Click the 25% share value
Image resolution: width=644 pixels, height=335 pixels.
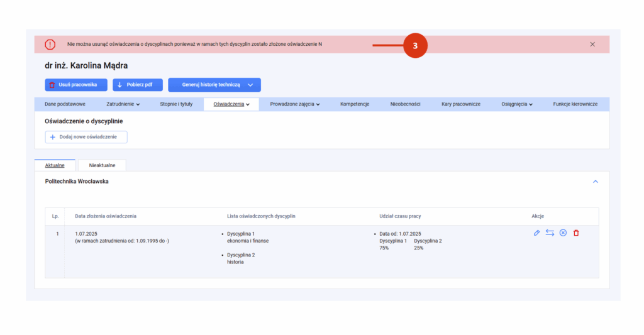[x=418, y=248]
